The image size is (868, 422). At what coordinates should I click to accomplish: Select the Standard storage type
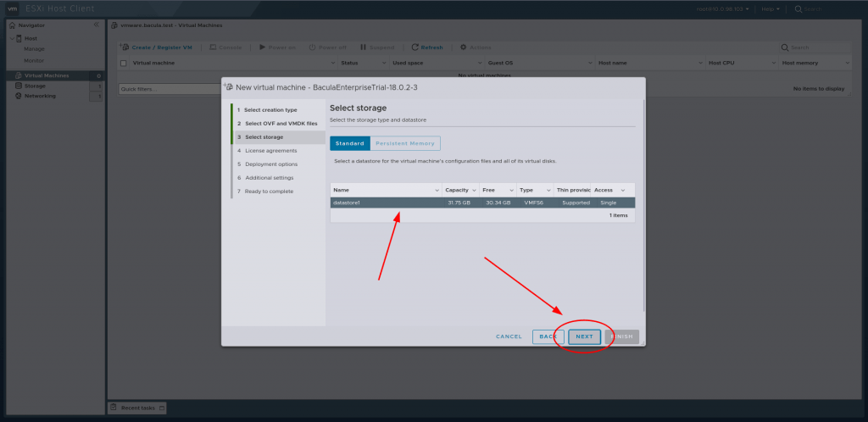349,143
